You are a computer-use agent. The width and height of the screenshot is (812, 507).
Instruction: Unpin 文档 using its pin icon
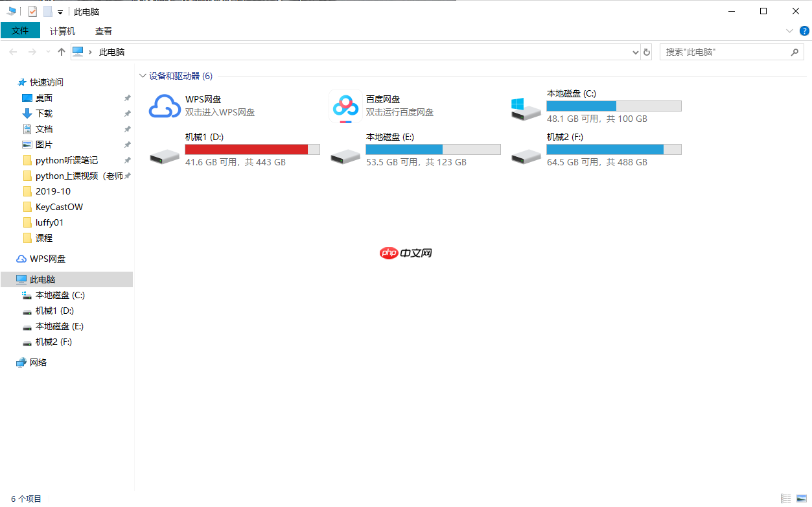(x=128, y=129)
